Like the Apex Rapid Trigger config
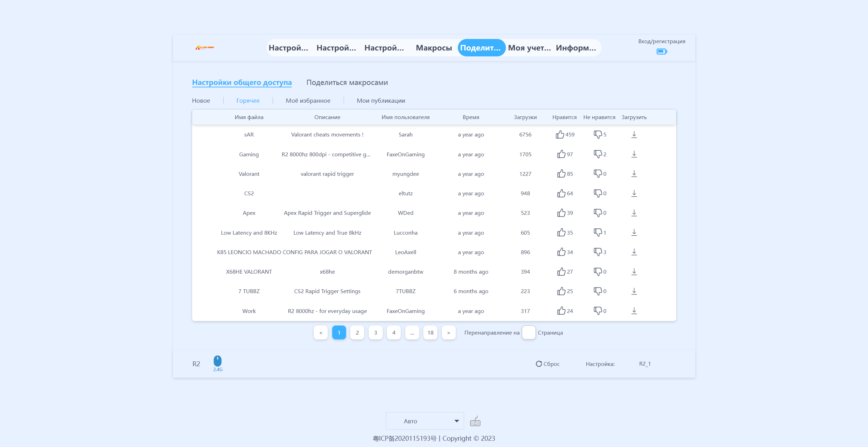Viewport: 868px width, 447px height. pos(561,213)
